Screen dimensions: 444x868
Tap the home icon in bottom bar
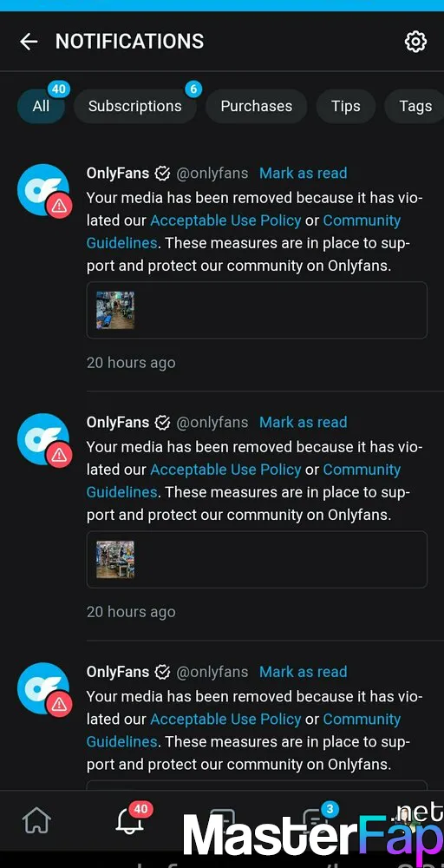click(36, 821)
